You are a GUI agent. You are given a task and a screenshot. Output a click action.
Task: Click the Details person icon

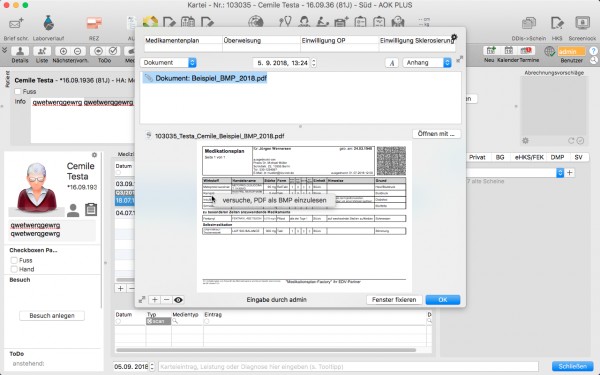coord(20,51)
